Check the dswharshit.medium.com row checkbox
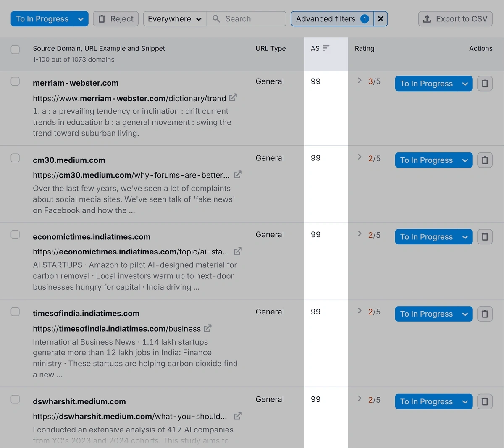 (x=15, y=399)
